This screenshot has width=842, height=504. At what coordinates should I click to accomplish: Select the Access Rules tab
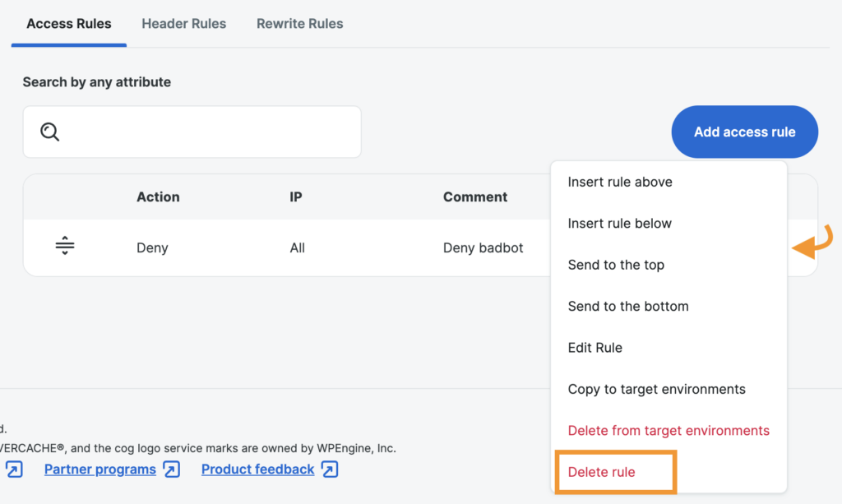(68, 24)
